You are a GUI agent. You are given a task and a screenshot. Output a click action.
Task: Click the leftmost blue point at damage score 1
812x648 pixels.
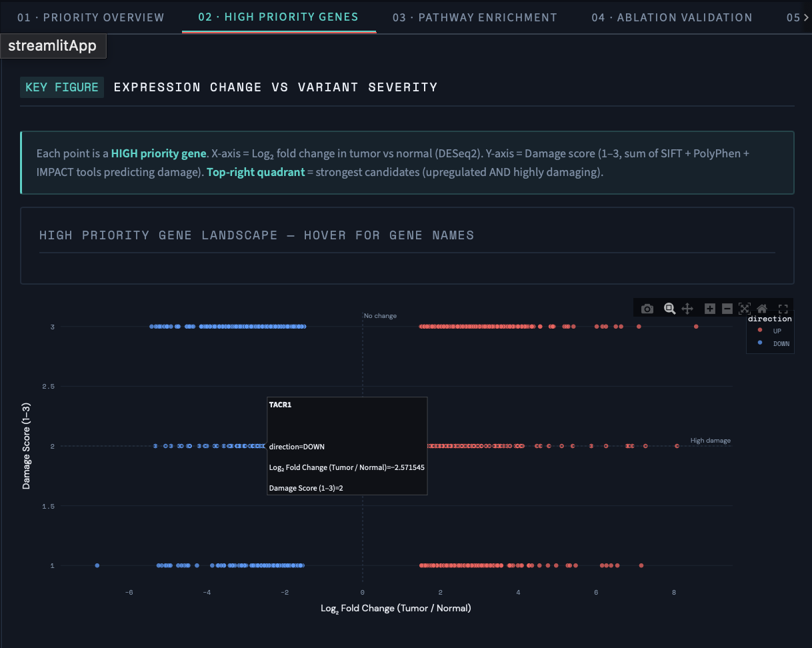coord(97,565)
